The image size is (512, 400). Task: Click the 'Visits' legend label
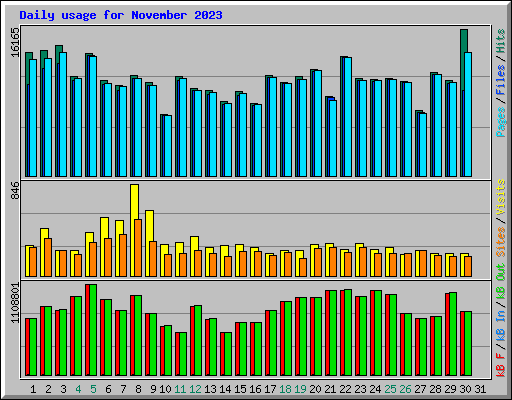[x=501, y=197]
